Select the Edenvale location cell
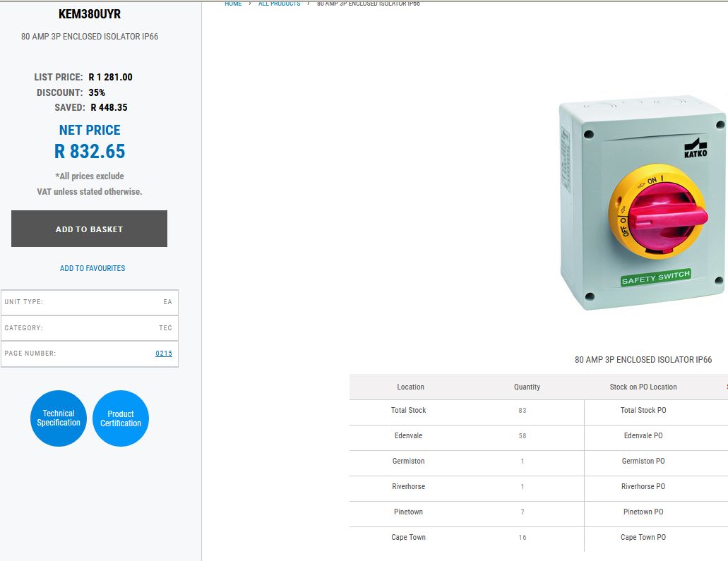The image size is (728, 561). [x=409, y=435]
